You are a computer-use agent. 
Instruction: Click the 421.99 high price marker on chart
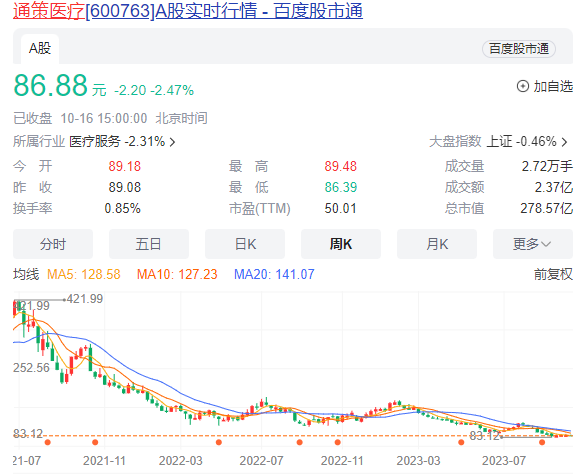[x=85, y=299]
